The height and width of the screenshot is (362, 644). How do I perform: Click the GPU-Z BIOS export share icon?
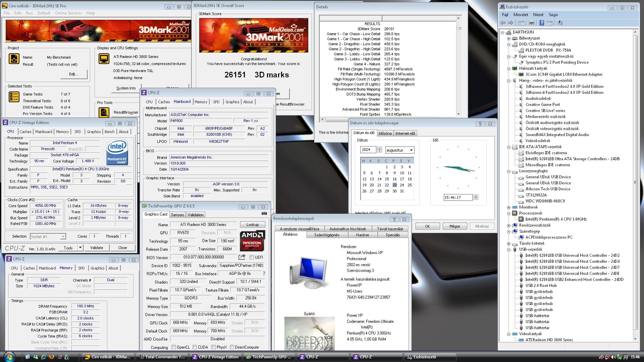pos(242,257)
